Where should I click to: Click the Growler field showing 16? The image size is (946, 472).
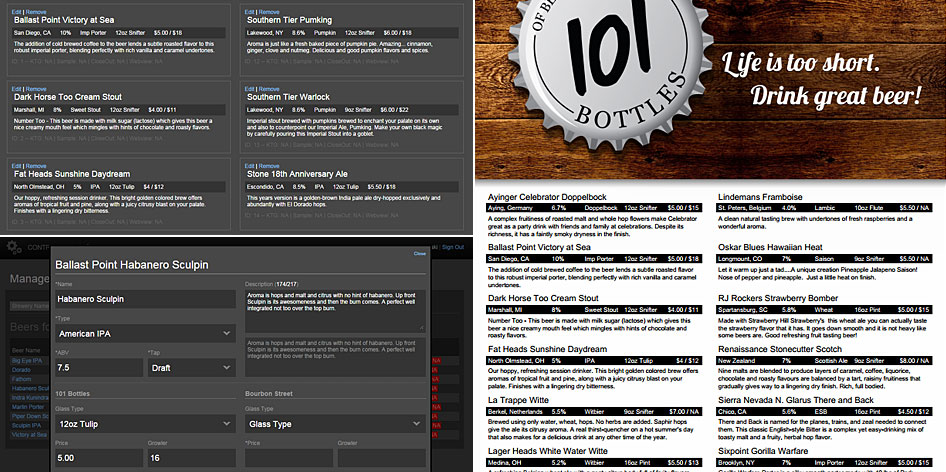[190, 458]
